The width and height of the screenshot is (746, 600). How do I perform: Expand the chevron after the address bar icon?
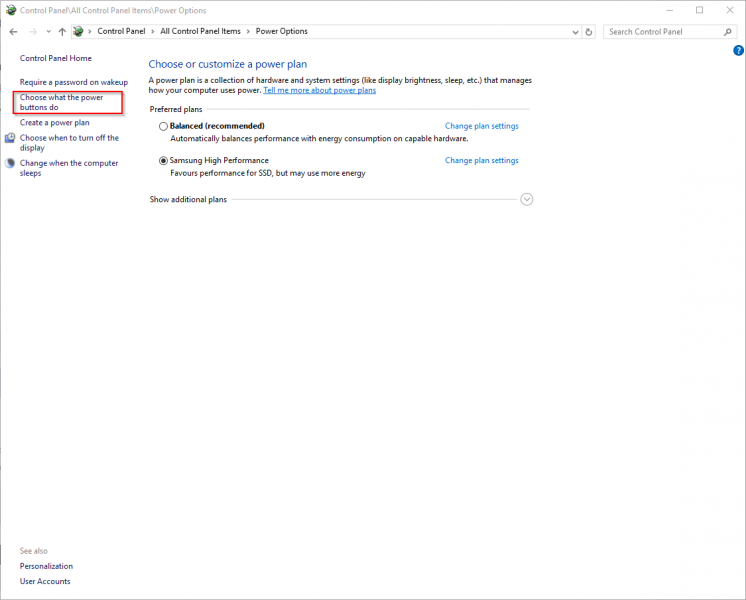pos(89,31)
